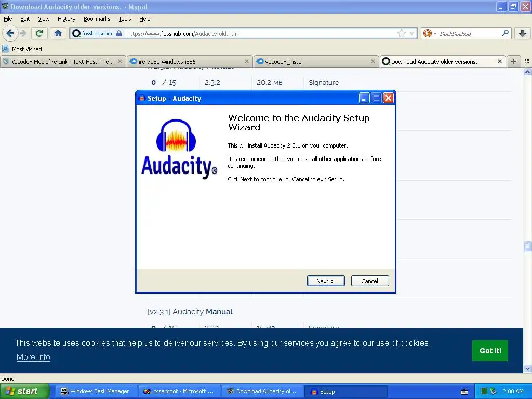The image size is (532, 399).
Task: Click Next in Audacity Setup wizard
Action: (326, 281)
